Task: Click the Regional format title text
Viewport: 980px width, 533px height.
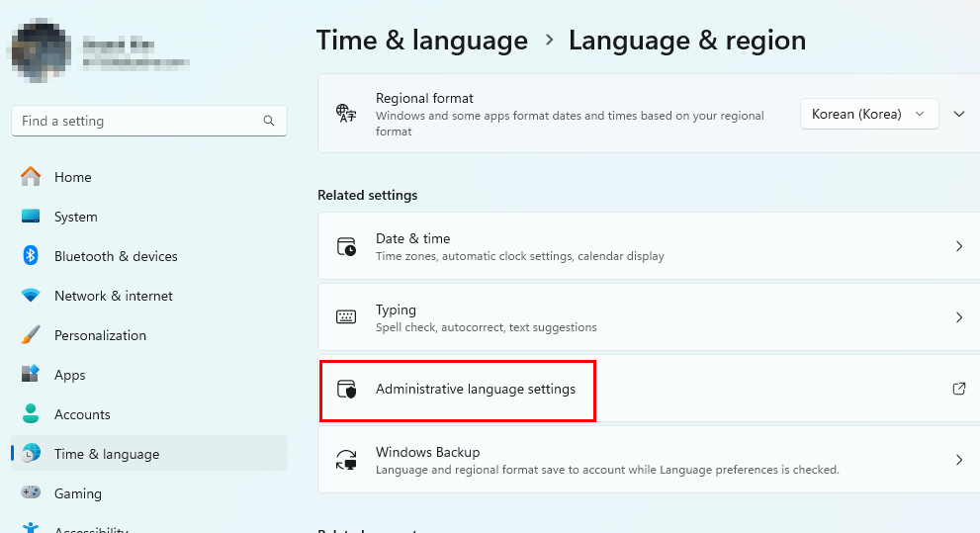Action: (424, 98)
